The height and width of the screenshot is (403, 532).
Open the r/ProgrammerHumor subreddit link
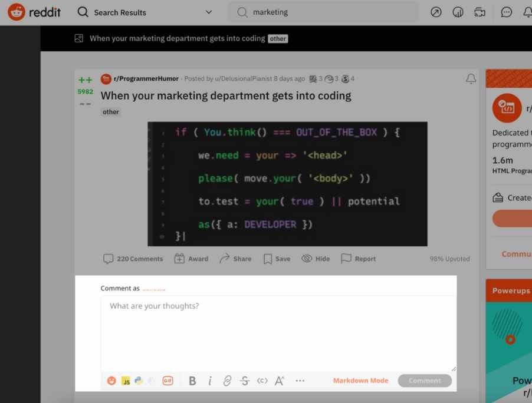click(x=146, y=78)
